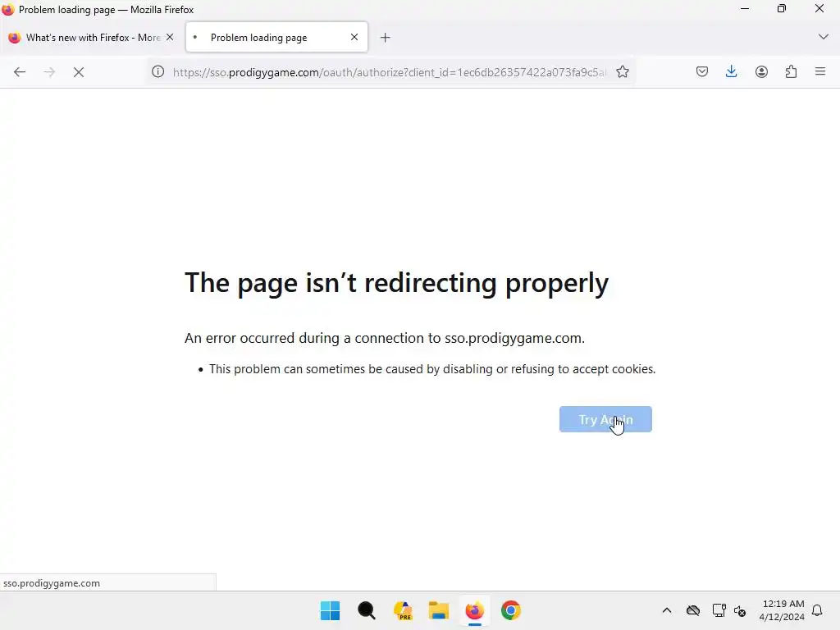Open the Firefox account menu
This screenshot has height=630, width=840.
pos(761,72)
